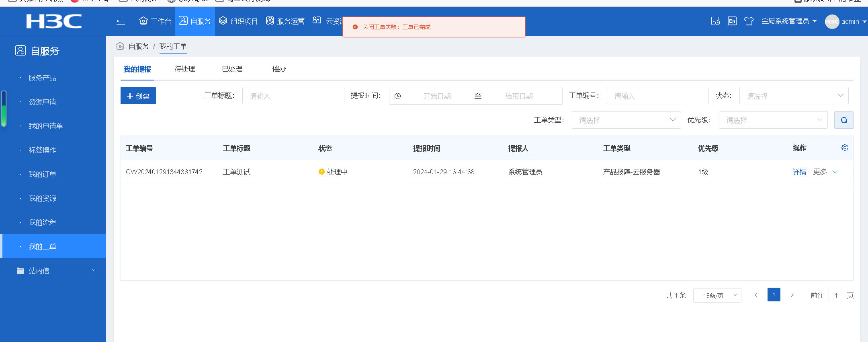This screenshot has height=342, width=868.
Task: Click the error icon in failure toast
Action: [x=355, y=27]
